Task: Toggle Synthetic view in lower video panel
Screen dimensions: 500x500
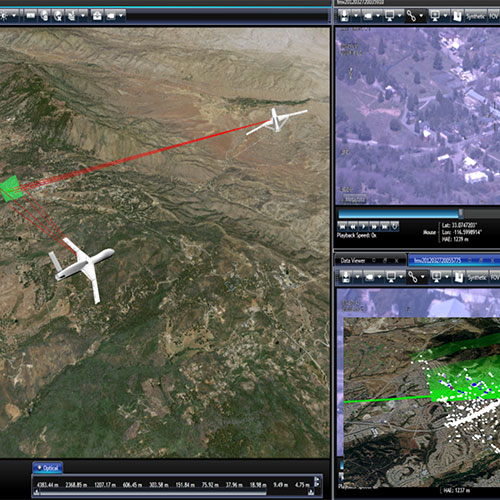Action: click(477, 277)
